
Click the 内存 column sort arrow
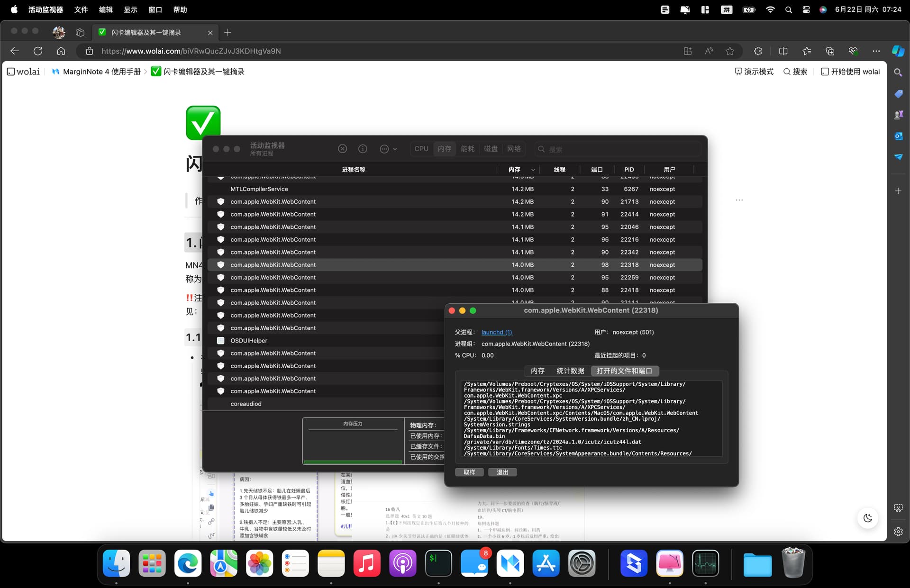pyautogui.click(x=533, y=169)
